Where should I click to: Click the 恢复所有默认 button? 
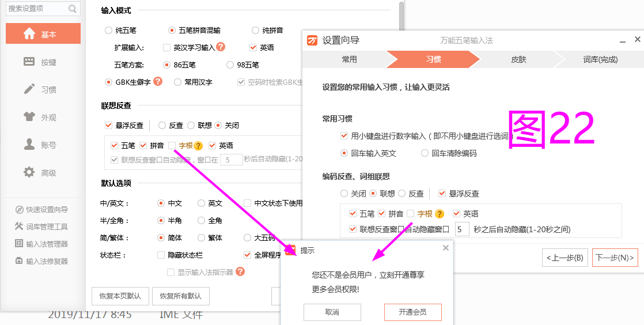181,296
